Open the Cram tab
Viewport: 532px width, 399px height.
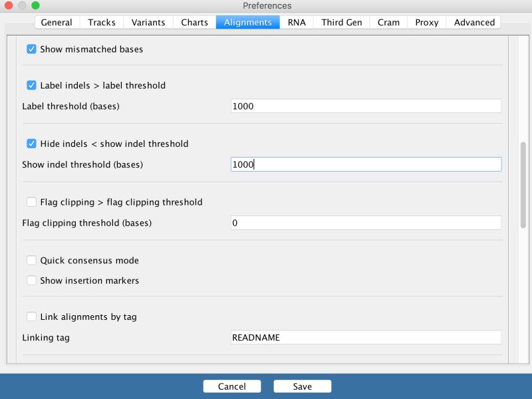(387, 22)
